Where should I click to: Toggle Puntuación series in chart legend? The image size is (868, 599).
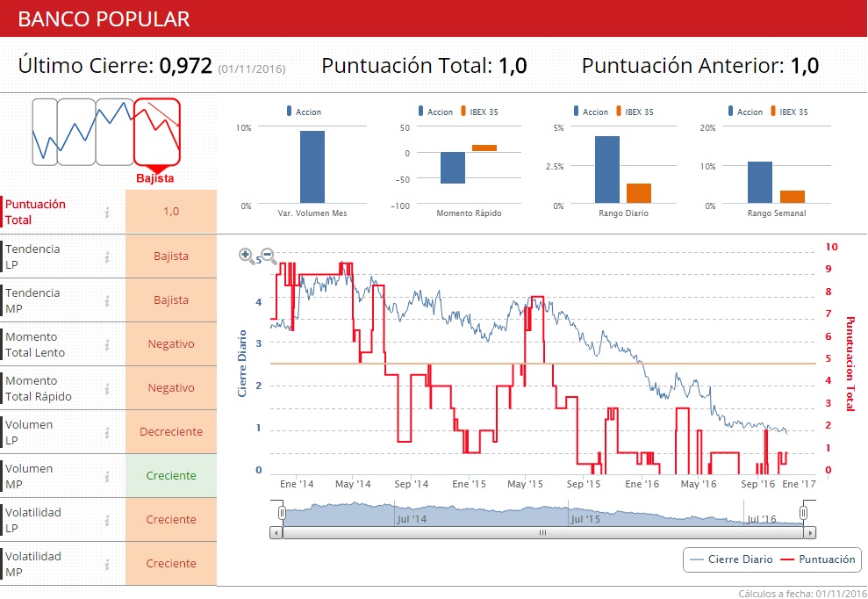(818, 559)
